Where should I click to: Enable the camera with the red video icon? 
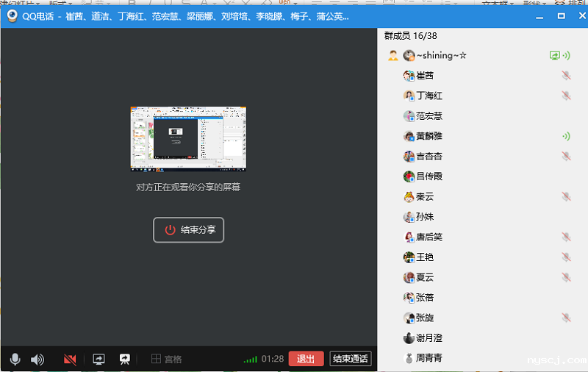coord(70,360)
